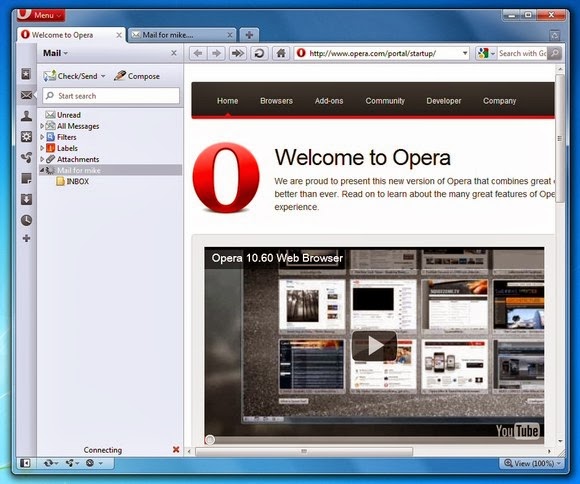Expand the Attachments tree node
The image size is (580, 484).
pos(42,159)
